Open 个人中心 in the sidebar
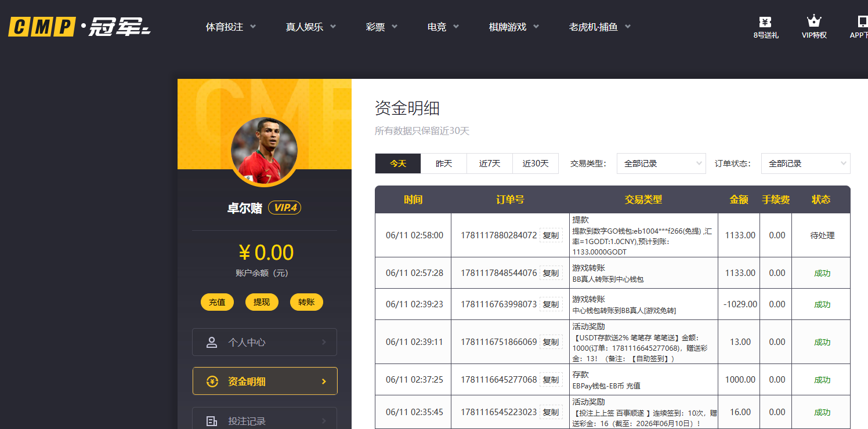 tap(265, 343)
